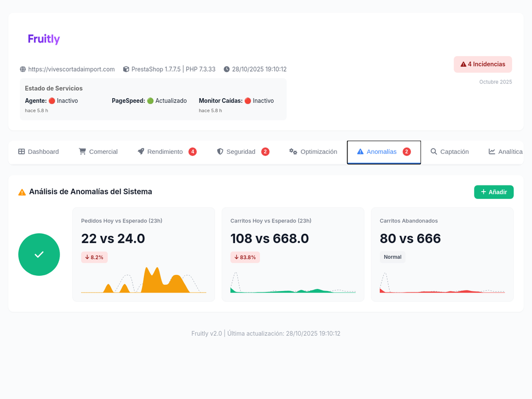This screenshot has width=532, height=399.
Task: Click the 4 Incidencias alert button
Action: [x=483, y=64]
